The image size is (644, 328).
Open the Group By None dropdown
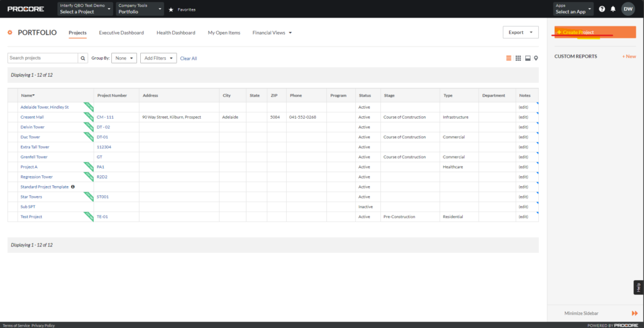[x=124, y=58]
